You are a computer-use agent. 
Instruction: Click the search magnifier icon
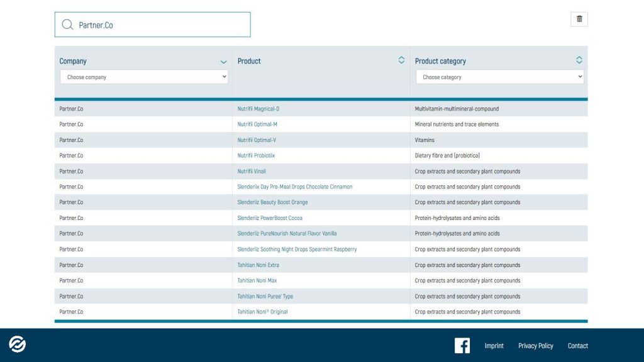[x=67, y=25]
